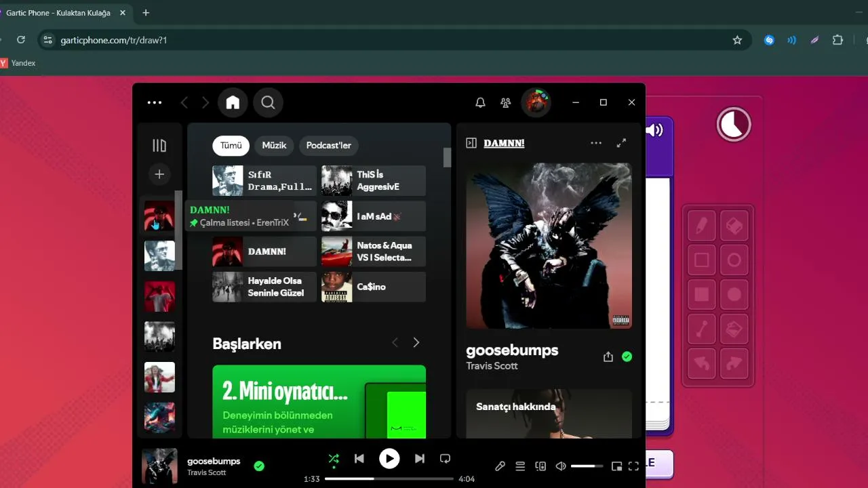Viewport: 868px width, 488px height.
Task: Open Natos & Aqua VS I Selecta card
Action: (x=374, y=251)
